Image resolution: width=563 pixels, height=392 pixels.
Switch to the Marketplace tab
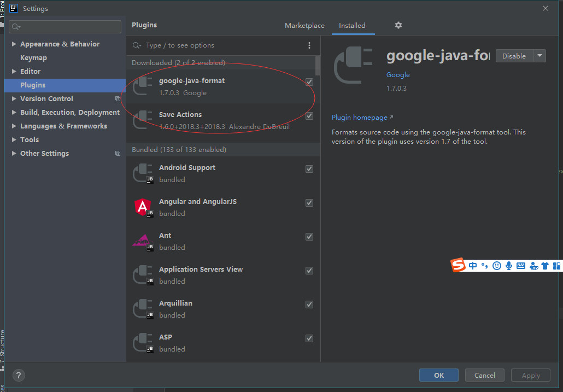click(304, 25)
